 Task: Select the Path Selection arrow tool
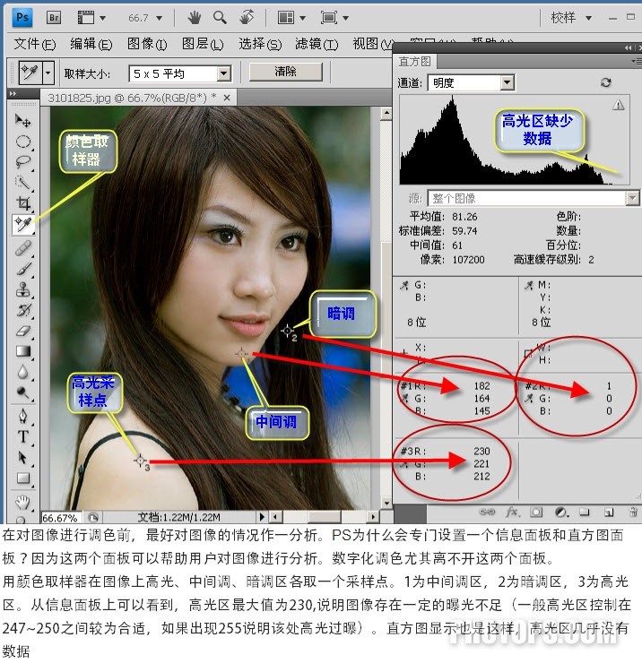tap(23, 458)
